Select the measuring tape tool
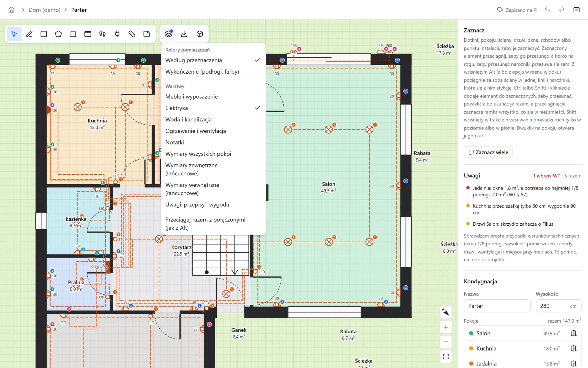Screen dimensions: 588x368 (x=132, y=34)
